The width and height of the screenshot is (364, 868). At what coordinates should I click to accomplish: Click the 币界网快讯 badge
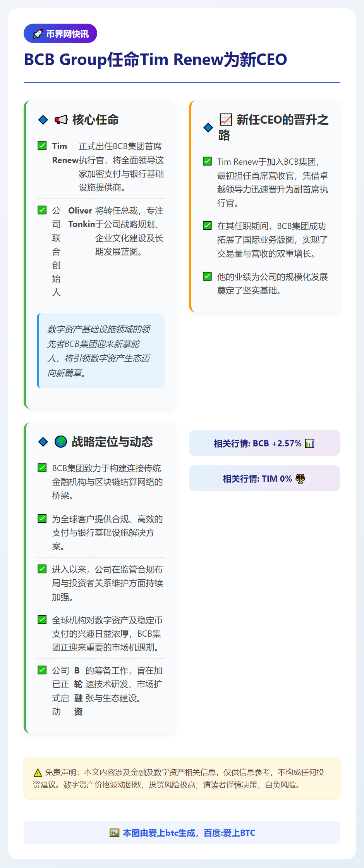tap(60, 34)
